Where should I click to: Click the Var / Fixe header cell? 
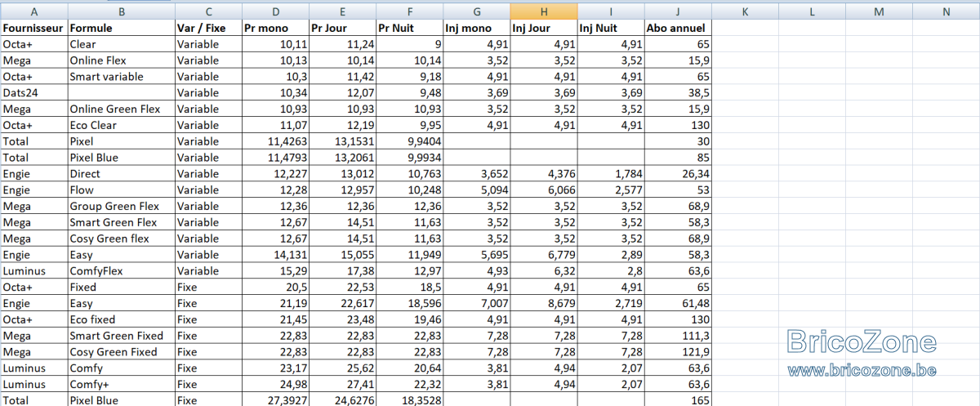tap(208, 28)
